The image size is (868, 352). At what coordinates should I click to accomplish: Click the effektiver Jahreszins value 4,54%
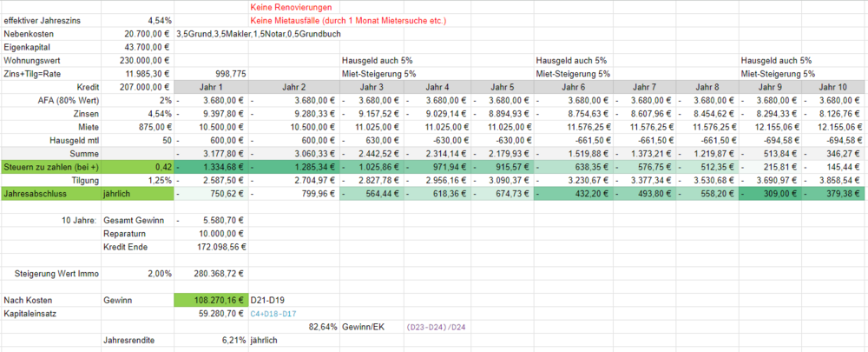point(161,21)
